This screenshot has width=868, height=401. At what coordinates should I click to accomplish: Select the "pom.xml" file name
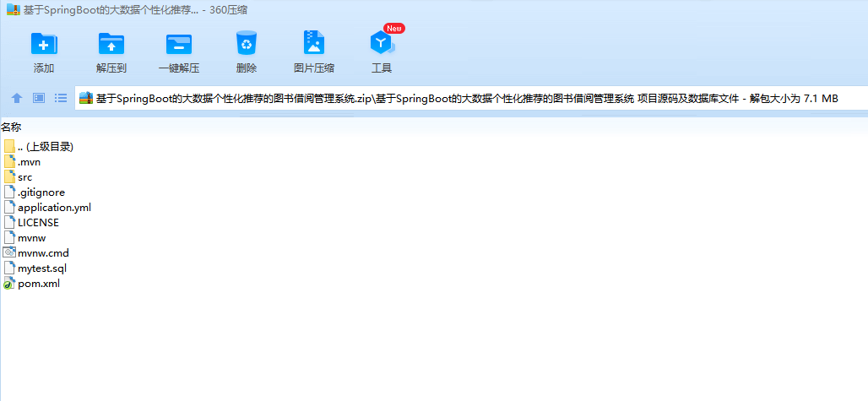[x=39, y=284]
